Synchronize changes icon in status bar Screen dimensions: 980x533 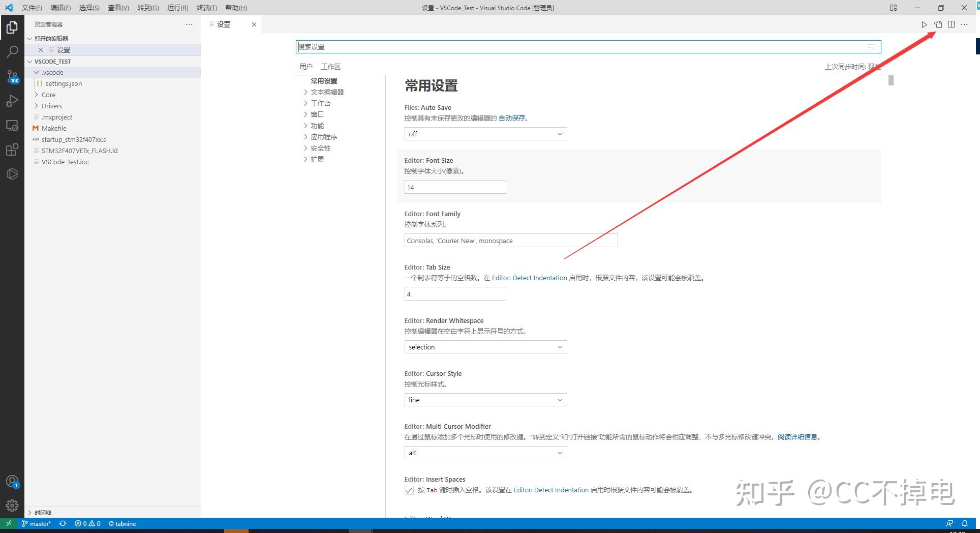point(63,523)
